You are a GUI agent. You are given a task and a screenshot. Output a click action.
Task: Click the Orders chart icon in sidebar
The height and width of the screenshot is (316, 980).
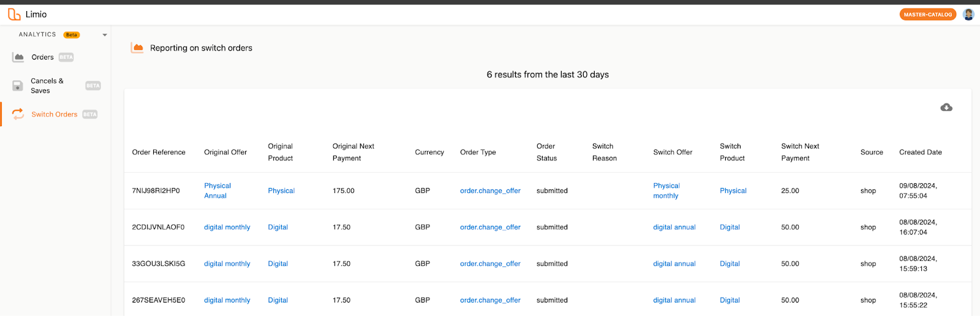[18, 57]
